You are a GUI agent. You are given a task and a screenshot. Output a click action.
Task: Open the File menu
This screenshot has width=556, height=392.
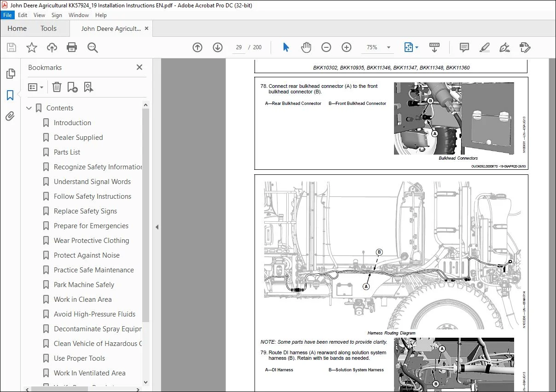[7, 15]
